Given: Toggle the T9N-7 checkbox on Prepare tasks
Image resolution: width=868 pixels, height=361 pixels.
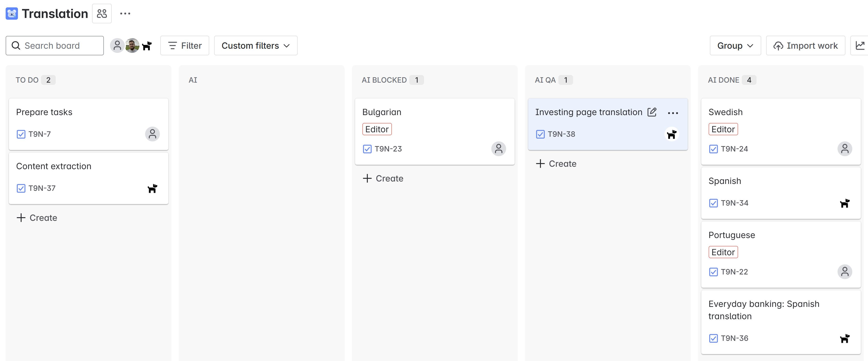Looking at the screenshot, I should [21, 134].
